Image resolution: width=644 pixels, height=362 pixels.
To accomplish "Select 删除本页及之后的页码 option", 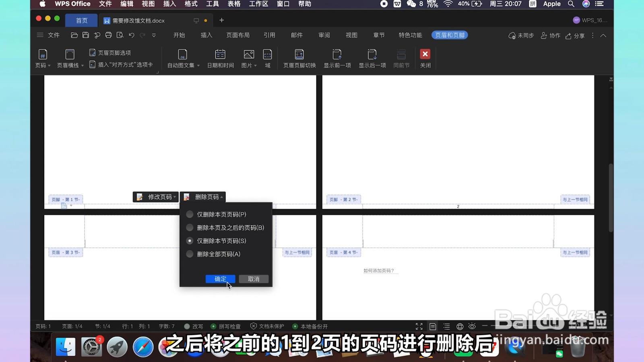I will click(190, 227).
